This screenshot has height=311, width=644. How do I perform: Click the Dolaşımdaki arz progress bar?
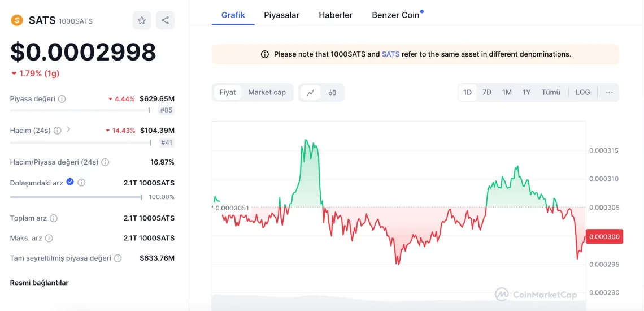(76, 197)
